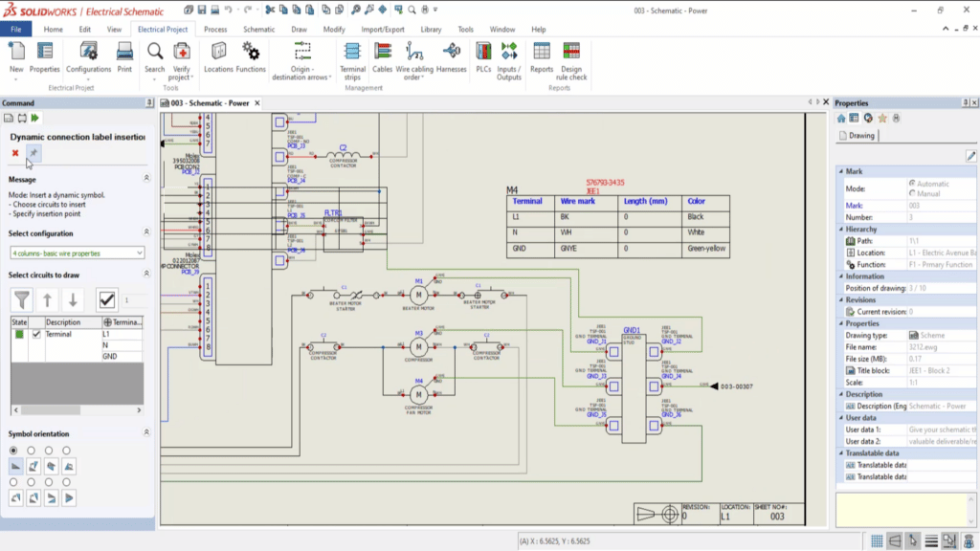Open the '4 columns- basic wire properties' dropdown

coord(77,252)
